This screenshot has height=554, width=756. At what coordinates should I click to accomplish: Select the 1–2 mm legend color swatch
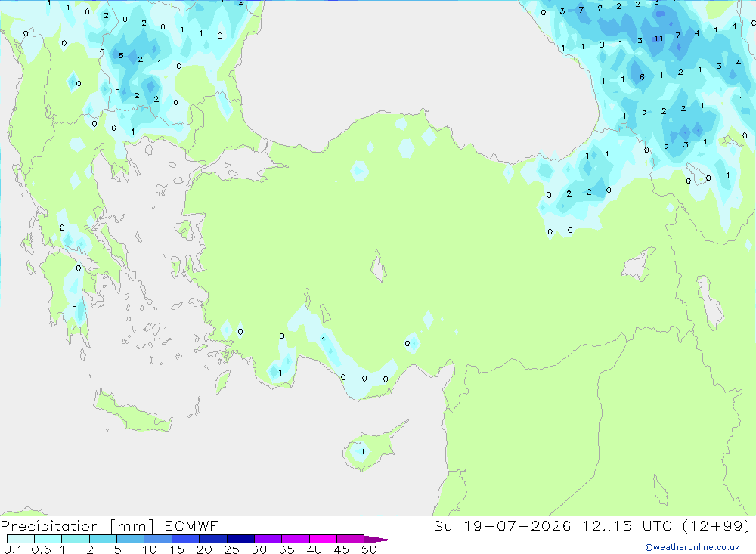(x=76, y=539)
